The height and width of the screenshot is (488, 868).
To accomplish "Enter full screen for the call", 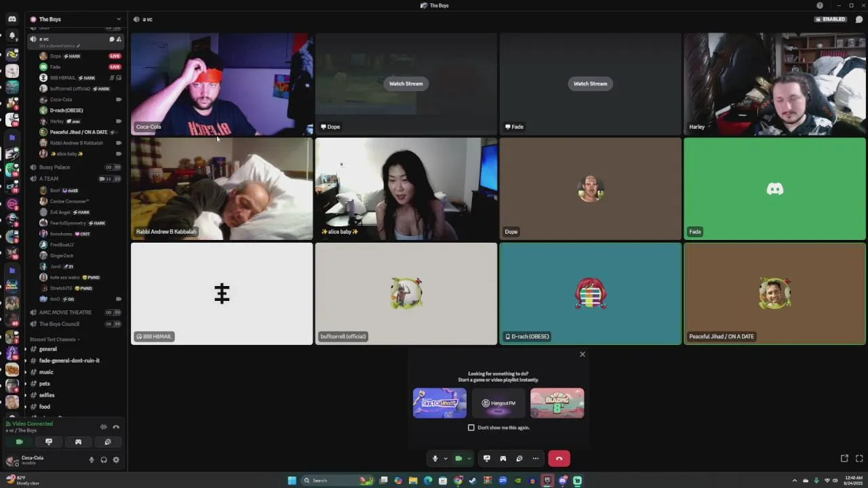I will click(859, 459).
